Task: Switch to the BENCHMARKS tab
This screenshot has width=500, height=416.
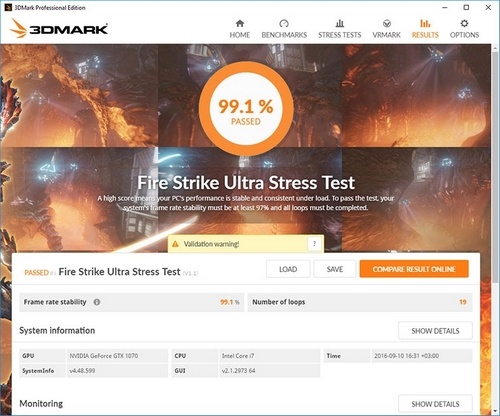Action: 284,35
